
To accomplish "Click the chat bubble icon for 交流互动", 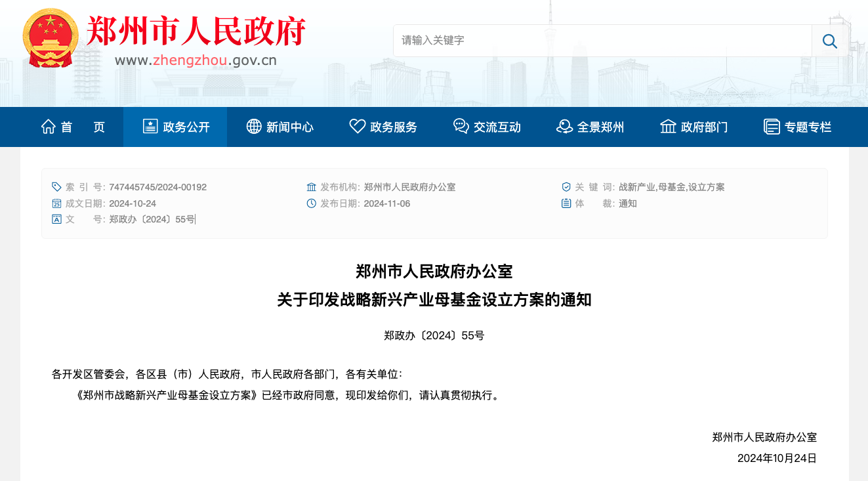I will pyautogui.click(x=461, y=127).
